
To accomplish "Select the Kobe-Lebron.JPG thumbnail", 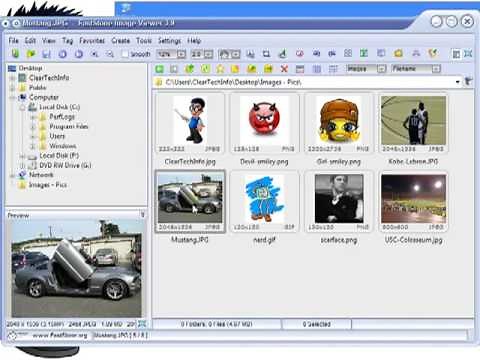I will [x=413, y=123].
